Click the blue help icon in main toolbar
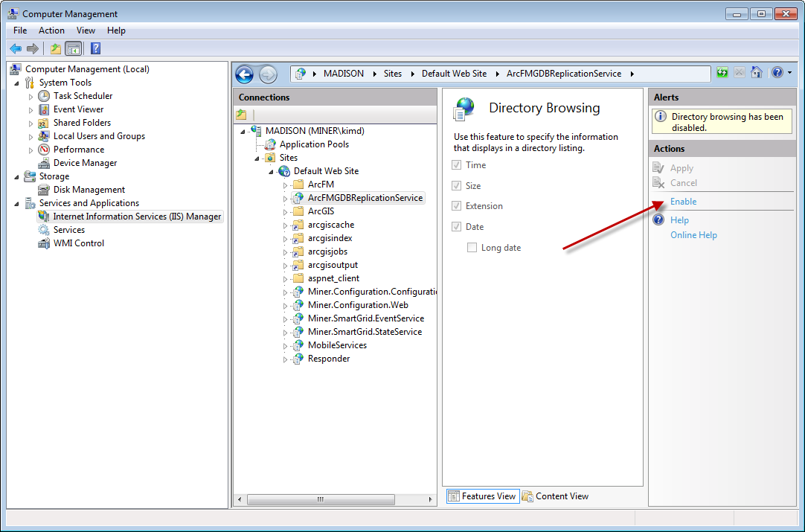Viewport: 805px width, 532px height. click(x=95, y=48)
